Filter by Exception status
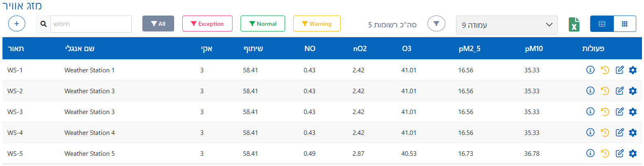Screen dimensions: 644x166 tap(207, 24)
